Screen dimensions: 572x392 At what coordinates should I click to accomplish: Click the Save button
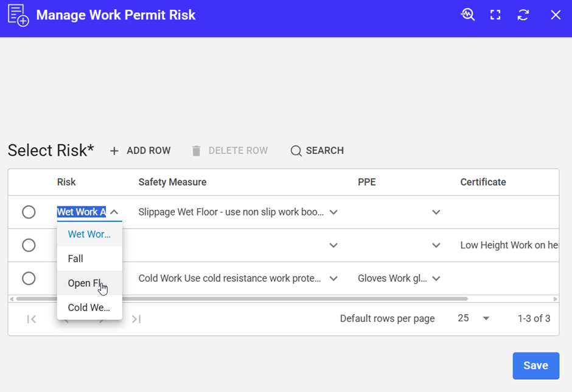click(535, 365)
